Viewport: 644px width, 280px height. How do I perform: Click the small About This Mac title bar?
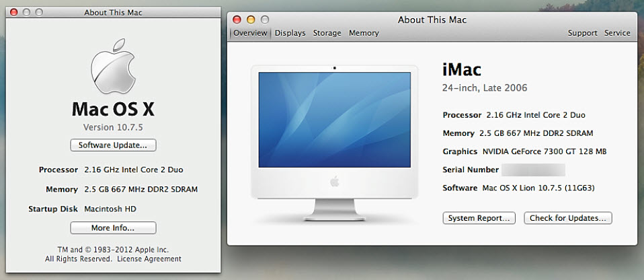(113, 12)
